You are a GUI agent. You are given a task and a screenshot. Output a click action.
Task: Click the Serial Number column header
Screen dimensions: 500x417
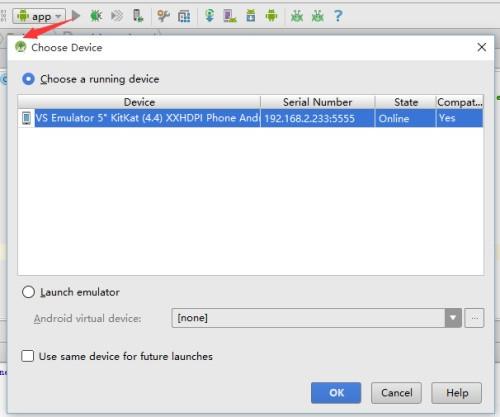[x=317, y=102]
